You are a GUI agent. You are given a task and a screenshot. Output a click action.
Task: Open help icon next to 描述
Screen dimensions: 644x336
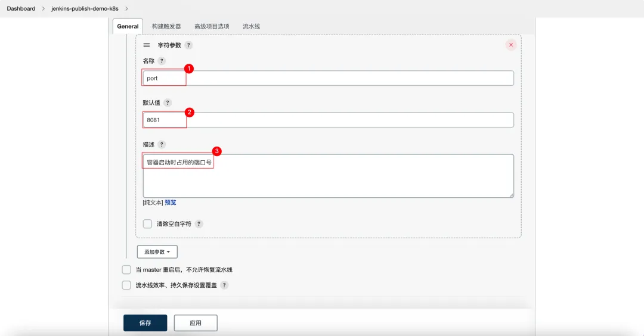tap(162, 144)
